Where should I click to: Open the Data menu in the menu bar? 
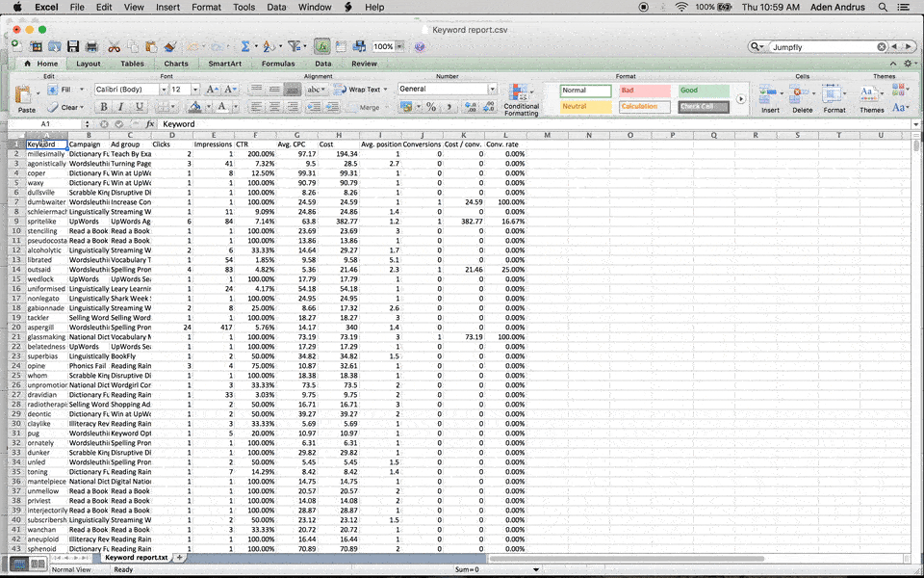(x=276, y=7)
